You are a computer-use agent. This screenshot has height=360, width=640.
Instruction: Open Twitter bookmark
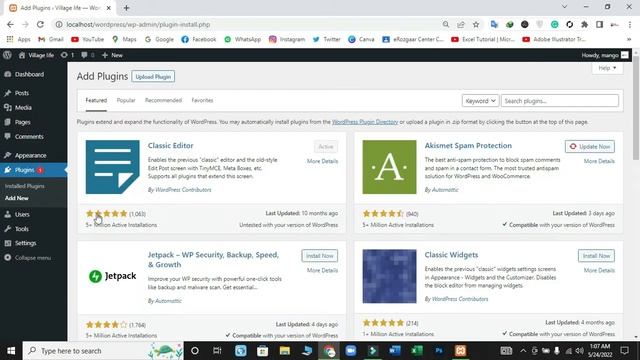pos(327,40)
